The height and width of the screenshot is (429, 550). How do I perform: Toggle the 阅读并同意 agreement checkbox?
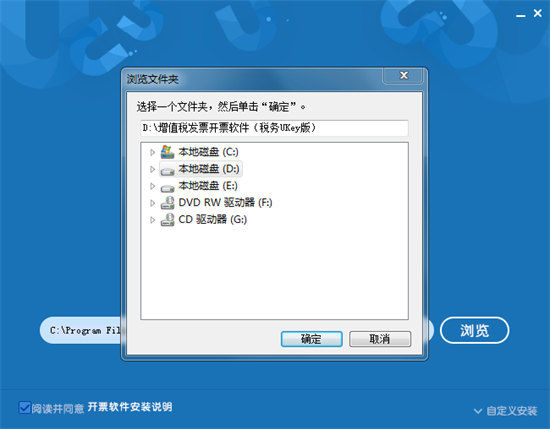[24, 408]
